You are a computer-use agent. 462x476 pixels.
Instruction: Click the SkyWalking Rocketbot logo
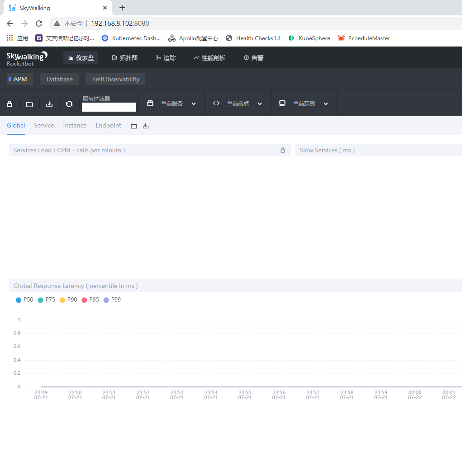click(x=27, y=57)
